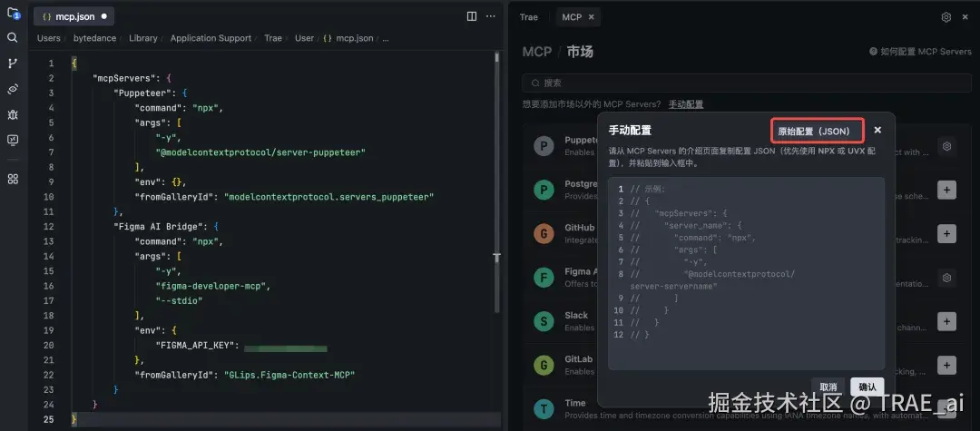The width and height of the screenshot is (980, 431).
Task: Open the Search icon in sidebar
Action: coord(13,37)
